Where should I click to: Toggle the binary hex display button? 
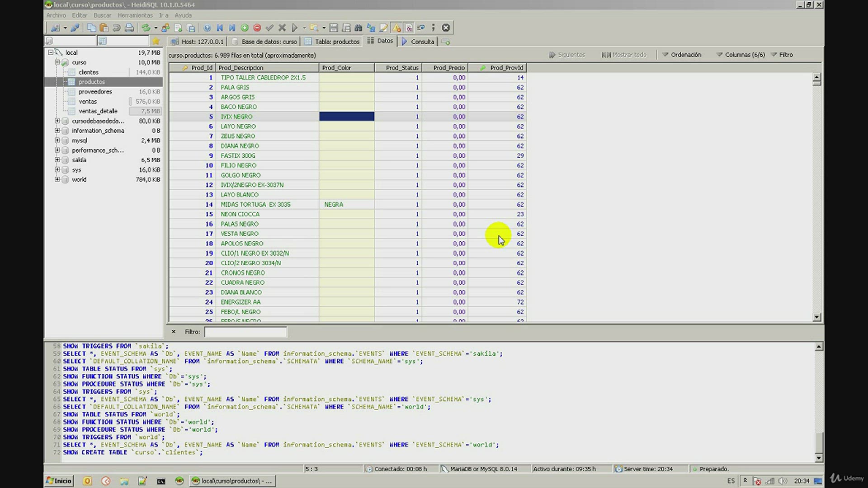click(409, 28)
